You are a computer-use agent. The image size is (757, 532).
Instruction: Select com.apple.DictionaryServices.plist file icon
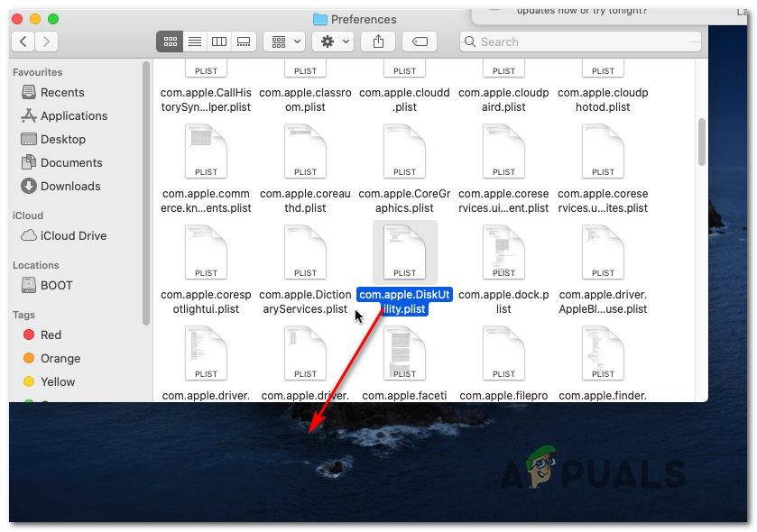[305, 252]
